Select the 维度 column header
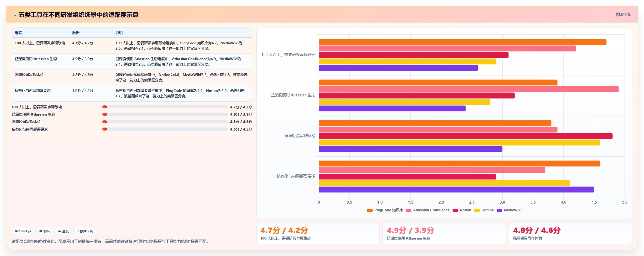This screenshot has width=644, height=256. [18, 33]
